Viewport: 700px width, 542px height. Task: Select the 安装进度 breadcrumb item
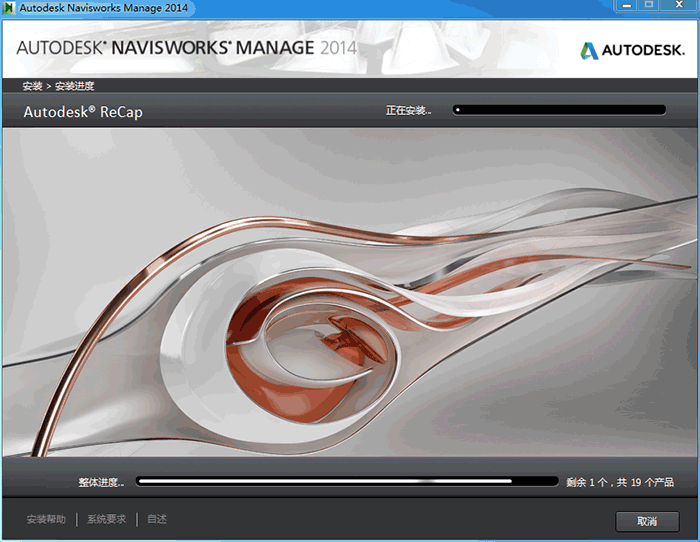(75, 86)
